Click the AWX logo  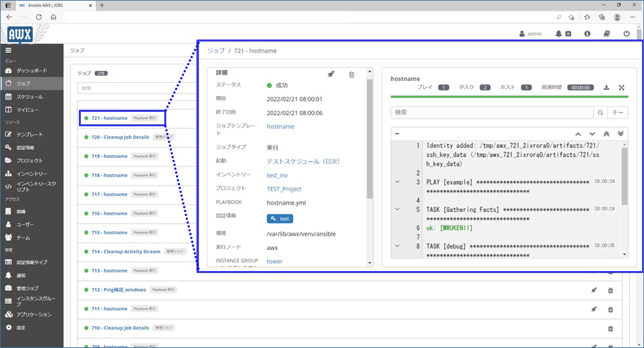20,35
